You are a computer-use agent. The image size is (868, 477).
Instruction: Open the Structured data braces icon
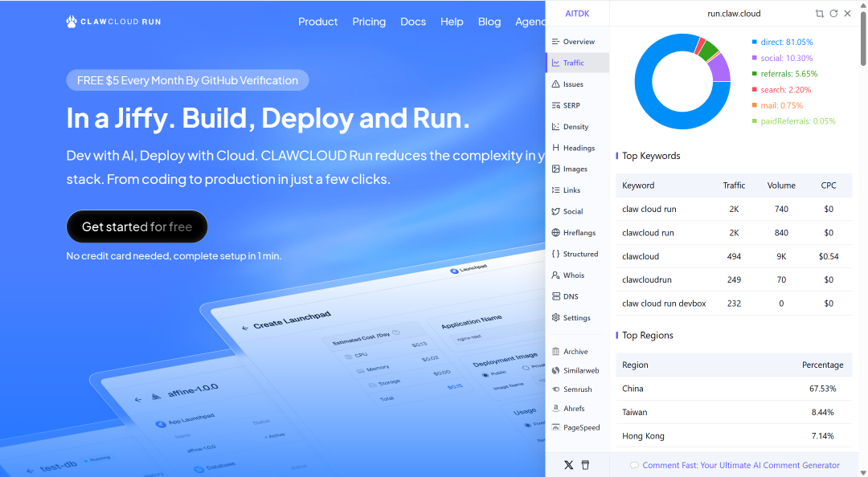tap(555, 254)
